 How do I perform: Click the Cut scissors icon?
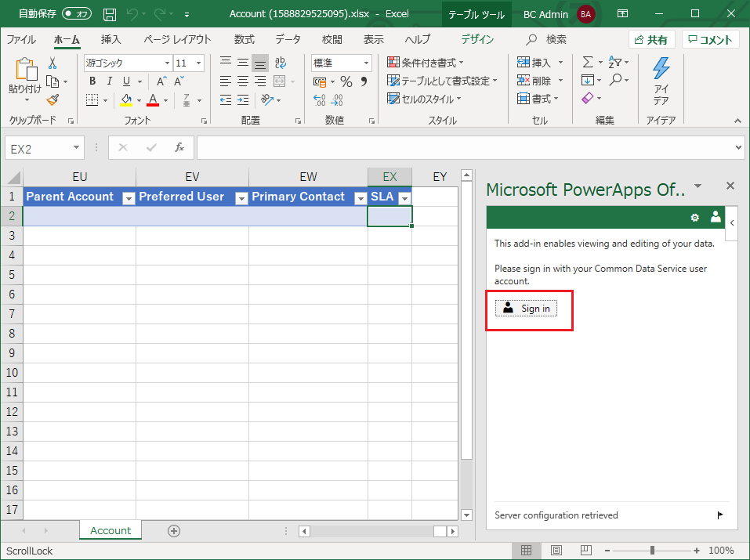53,63
